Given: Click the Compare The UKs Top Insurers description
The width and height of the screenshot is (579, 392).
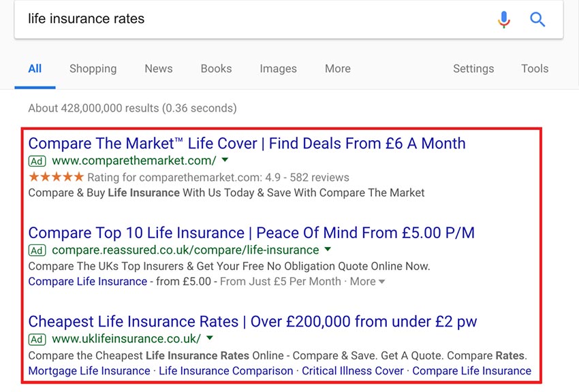Looking at the screenshot, I should (230, 266).
